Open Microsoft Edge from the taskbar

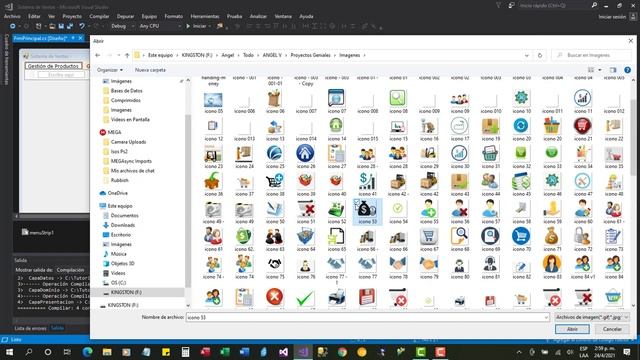point(87,351)
